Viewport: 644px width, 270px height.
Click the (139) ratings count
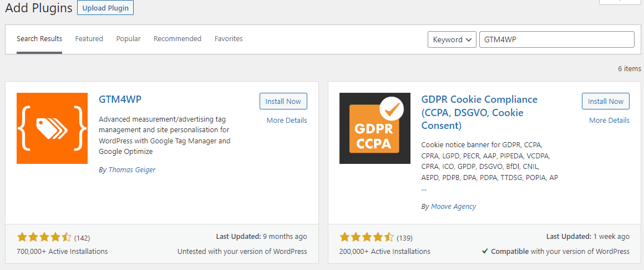point(404,238)
